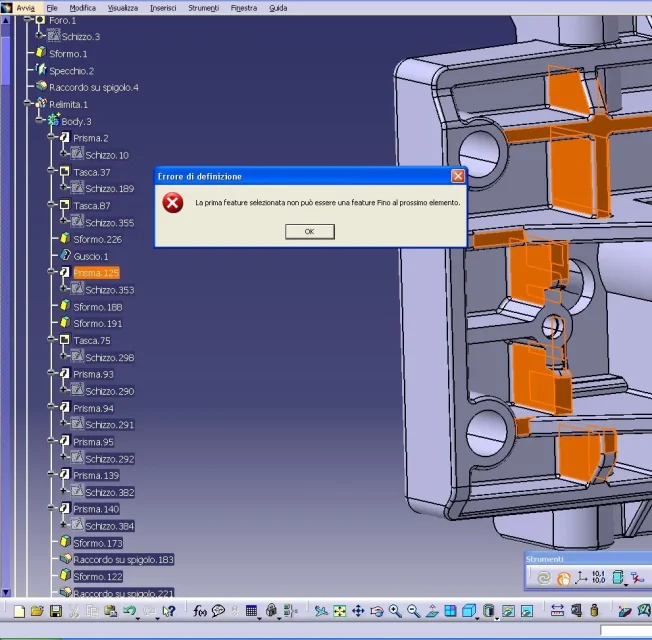Click Update All spiral in Strumenti

(x=543, y=578)
